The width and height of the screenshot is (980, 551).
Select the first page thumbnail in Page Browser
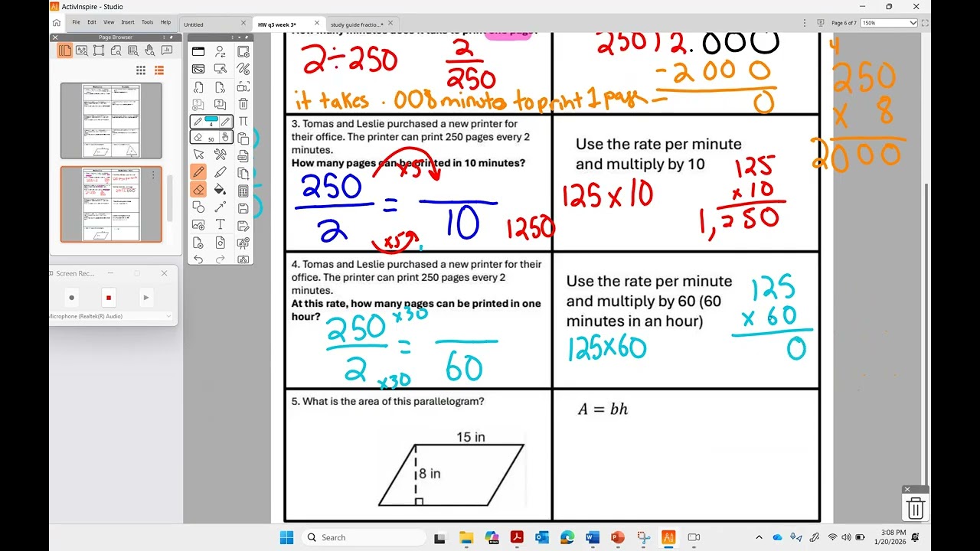tap(111, 121)
